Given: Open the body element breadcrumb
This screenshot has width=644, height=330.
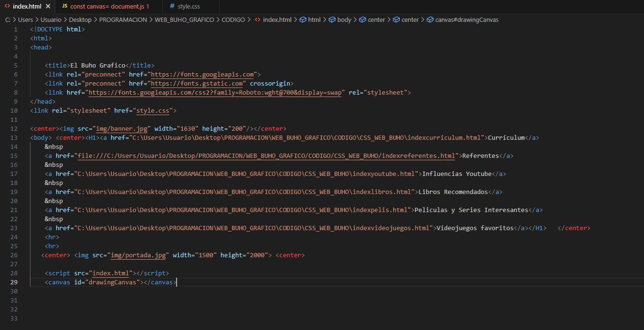Looking at the screenshot, I should tap(344, 19).
